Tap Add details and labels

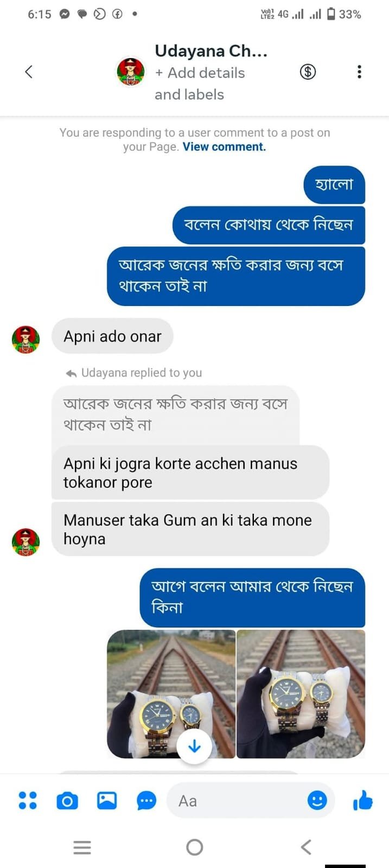click(200, 84)
